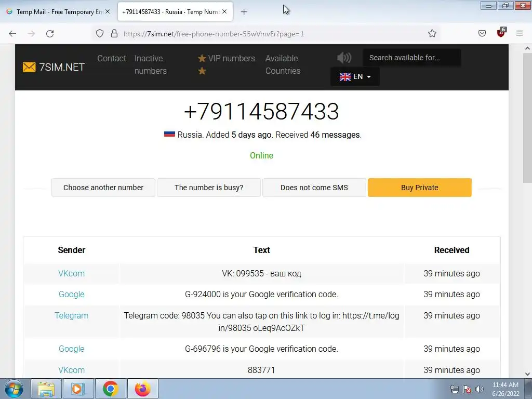Select the Telegram code 98035 message
Screen dimensions: 532x399
tap(261, 322)
